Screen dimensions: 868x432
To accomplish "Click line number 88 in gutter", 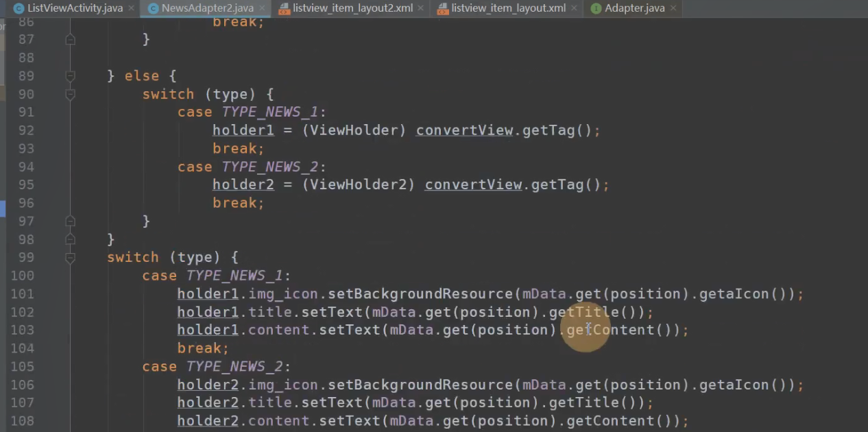I will coord(26,58).
